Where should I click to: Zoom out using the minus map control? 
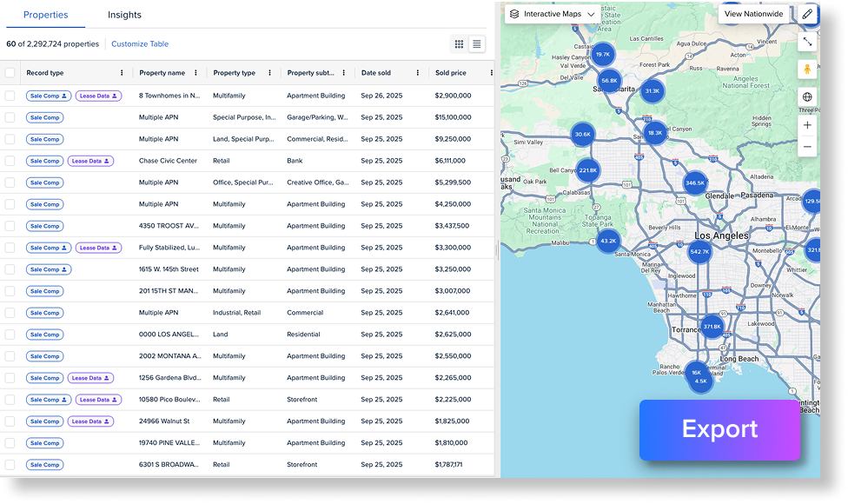point(807,147)
